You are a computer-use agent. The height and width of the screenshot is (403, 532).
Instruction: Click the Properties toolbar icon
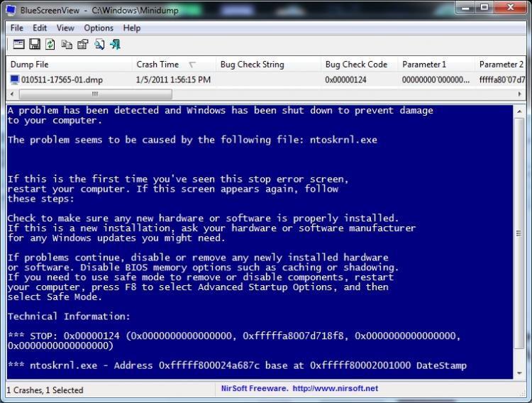click(x=82, y=44)
